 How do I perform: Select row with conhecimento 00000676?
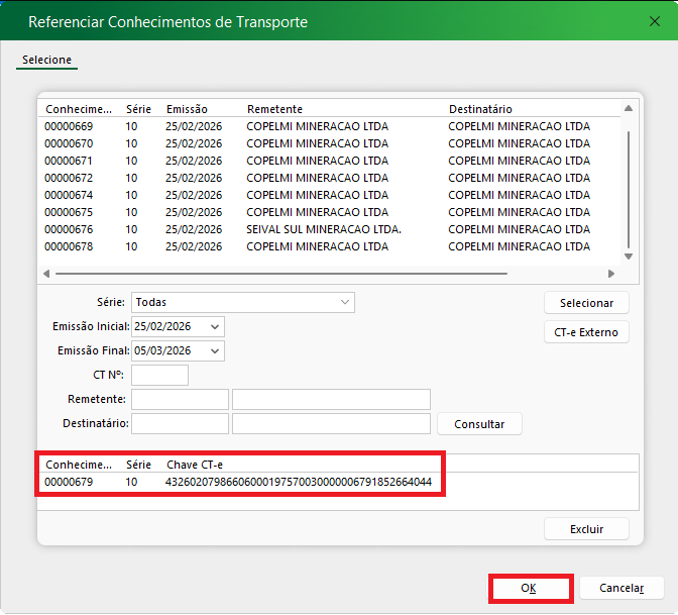coord(69,229)
